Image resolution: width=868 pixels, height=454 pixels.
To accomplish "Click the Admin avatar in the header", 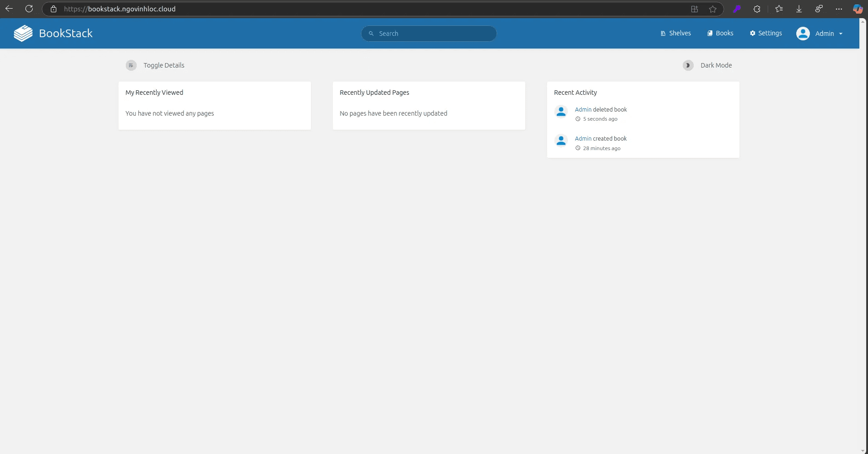I will coord(804,33).
